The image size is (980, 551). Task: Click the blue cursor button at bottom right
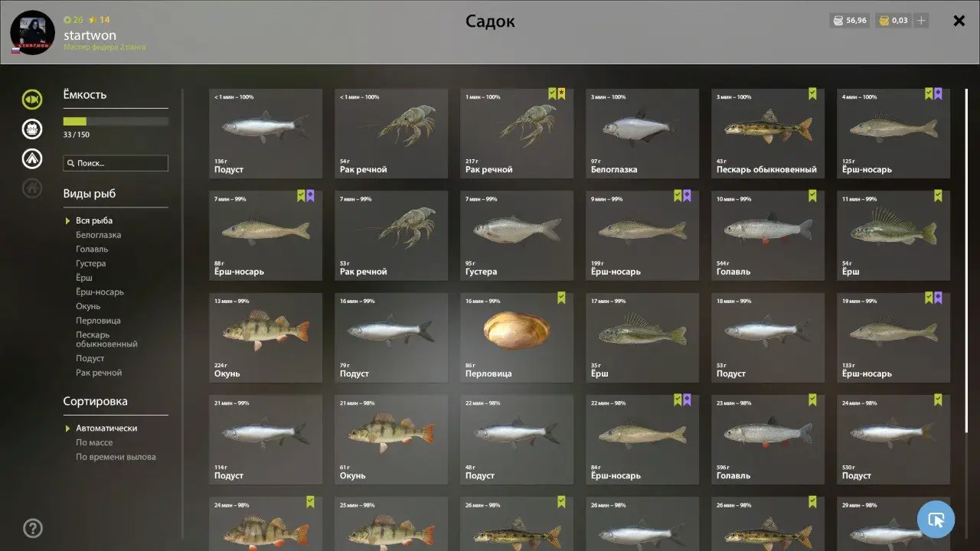936,520
